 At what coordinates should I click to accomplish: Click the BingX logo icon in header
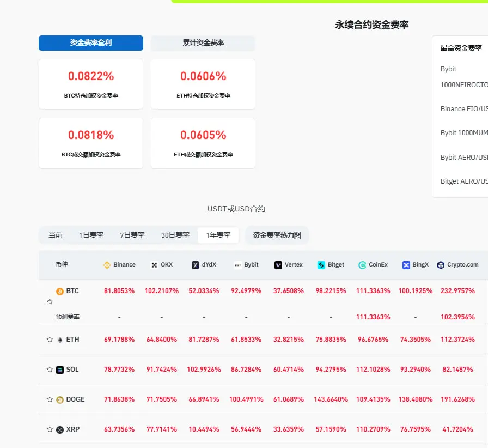coord(406,265)
